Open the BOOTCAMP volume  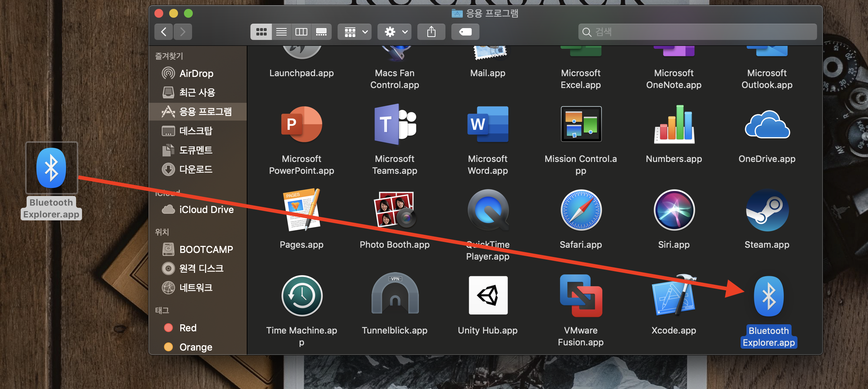coord(198,249)
